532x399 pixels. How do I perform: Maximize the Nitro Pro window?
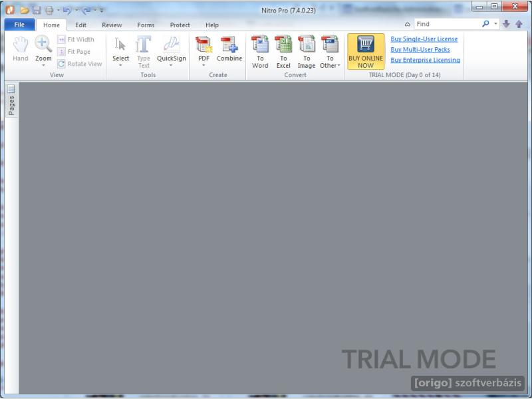coord(494,7)
